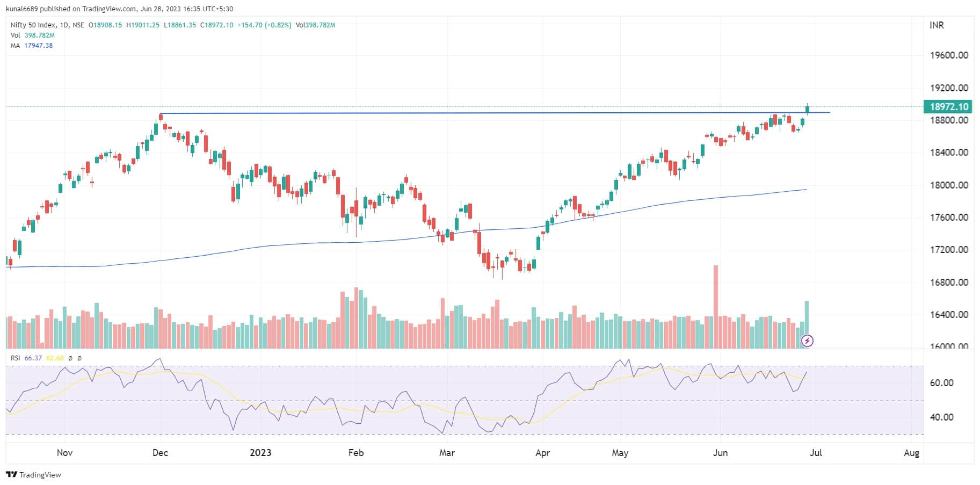Click the Mar label on time axis
The image size is (980, 485).
(447, 453)
